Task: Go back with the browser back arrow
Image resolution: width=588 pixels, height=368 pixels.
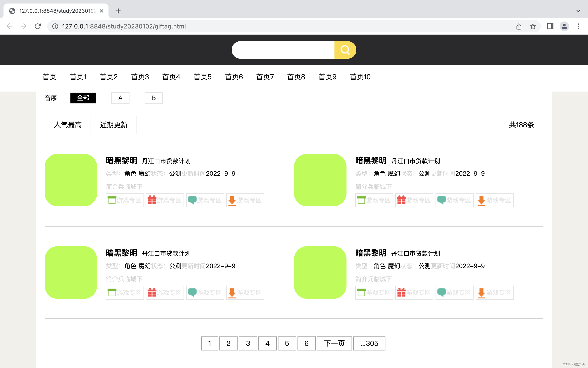Action: pyautogui.click(x=9, y=26)
